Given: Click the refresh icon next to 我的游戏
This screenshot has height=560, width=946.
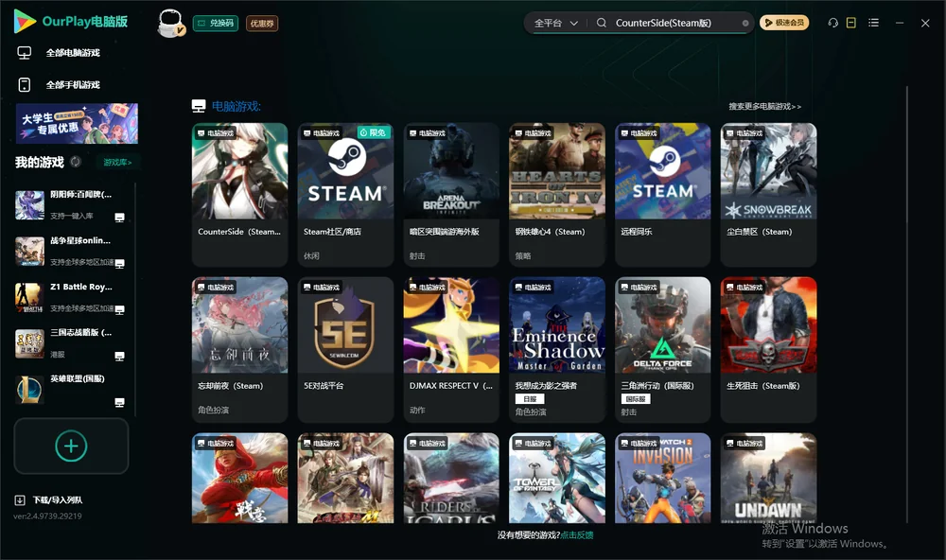Looking at the screenshot, I should click(x=76, y=162).
